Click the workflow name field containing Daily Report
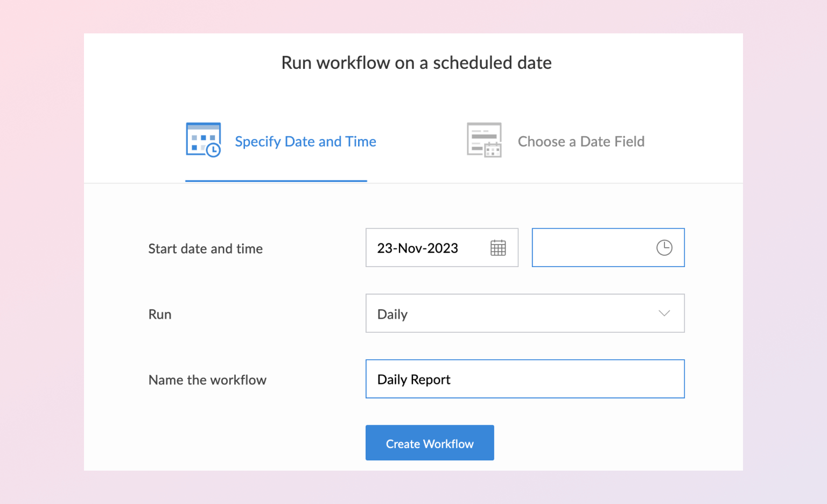Viewport: 827px width, 504px height. coord(525,379)
